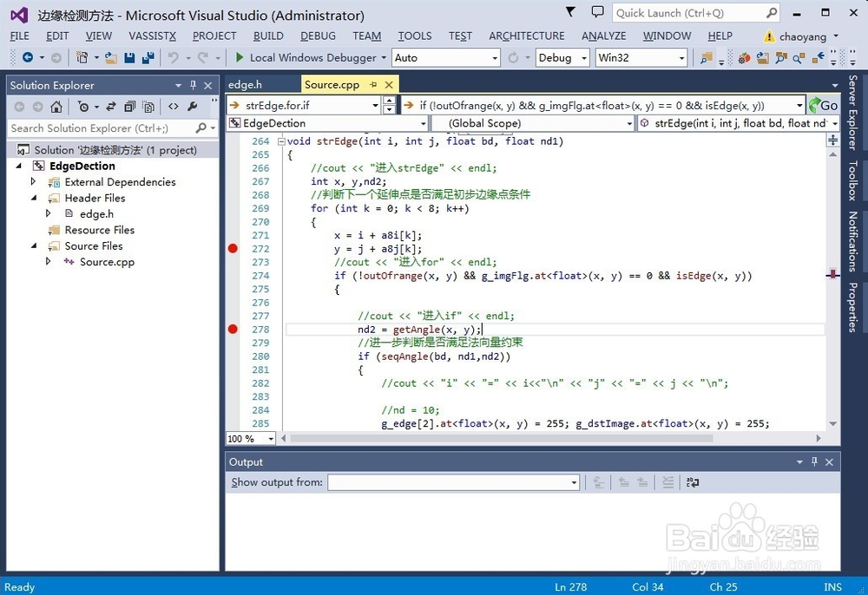This screenshot has height=595, width=868.
Task: Open the VASSISTX menu
Action: point(152,36)
